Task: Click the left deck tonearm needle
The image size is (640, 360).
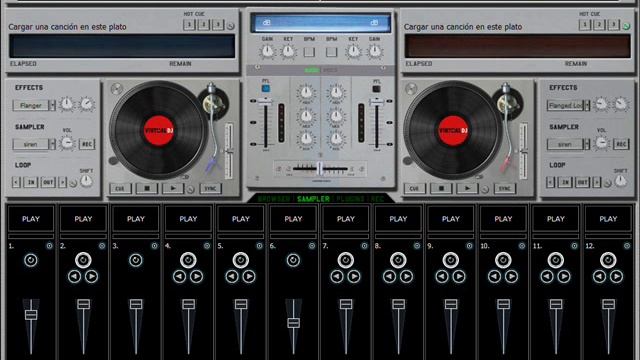Action: [211, 164]
